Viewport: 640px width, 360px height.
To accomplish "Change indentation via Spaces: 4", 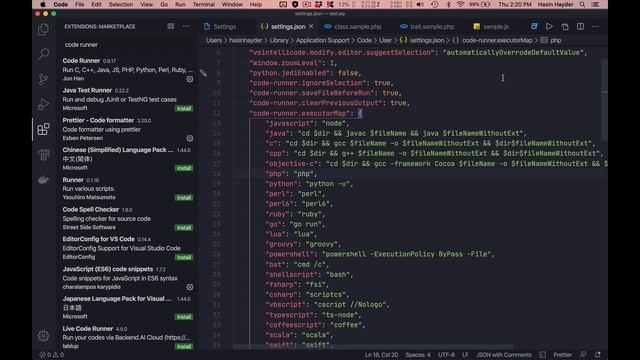I will tap(418, 355).
